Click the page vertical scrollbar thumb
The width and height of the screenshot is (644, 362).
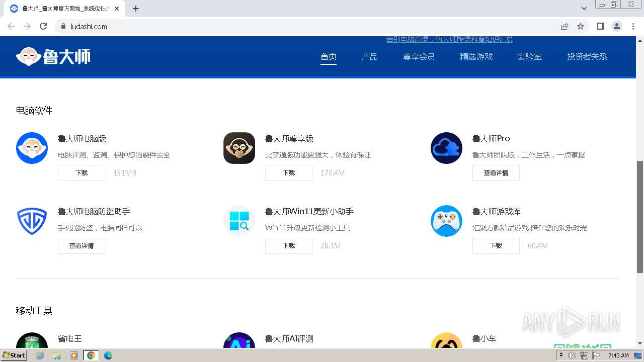click(x=640, y=217)
